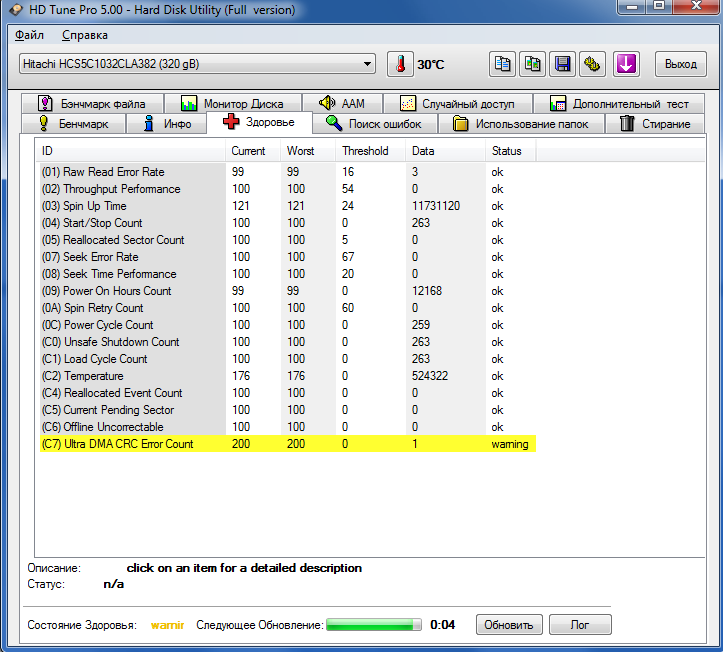723x652 pixels.
Task: Click the data value 11731120
Action: (x=436, y=206)
